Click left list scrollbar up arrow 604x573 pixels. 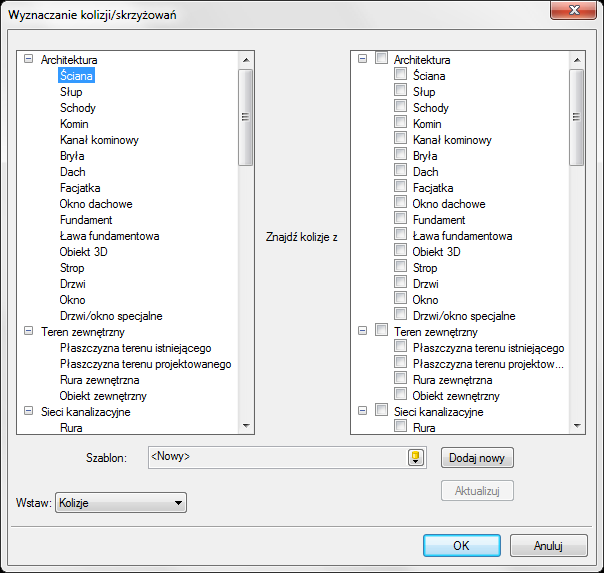(x=246, y=60)
